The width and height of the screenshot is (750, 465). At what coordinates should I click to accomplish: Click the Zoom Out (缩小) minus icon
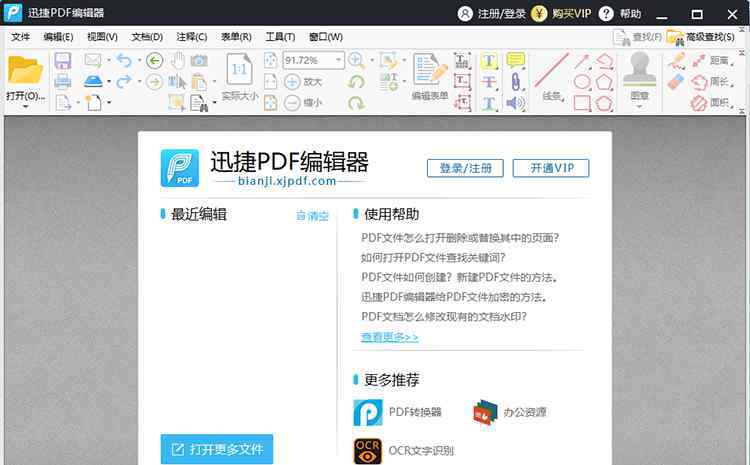292,102
